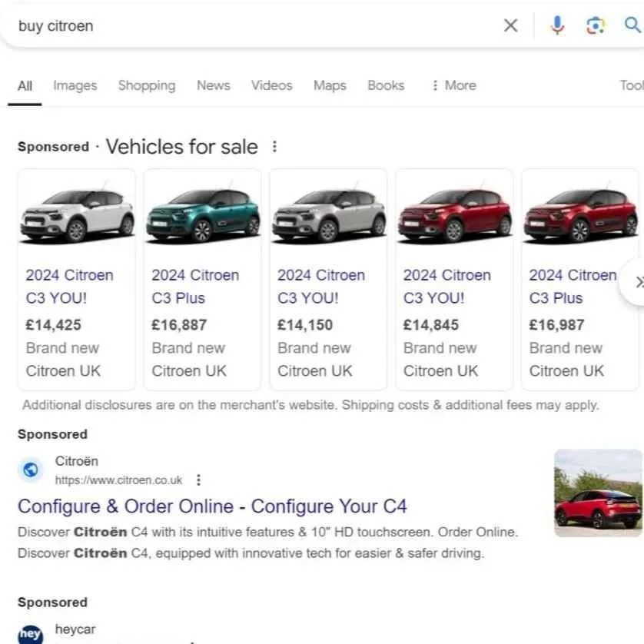Select the All results tab
Image resolution: width=644 pixels, height=644 pixels.
click(25, 85)
